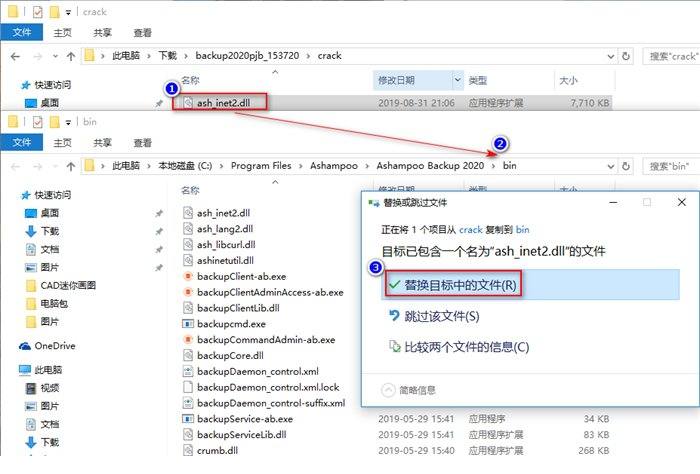Select ash_inet2.dll in crack folder
Image resolution: width=700 pixels, height=474 pixels.
223,103
